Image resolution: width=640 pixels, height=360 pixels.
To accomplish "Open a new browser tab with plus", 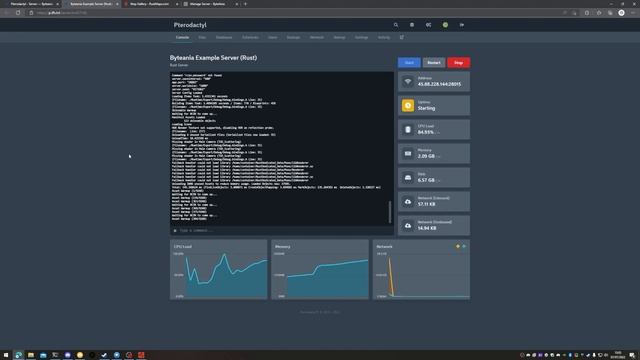I will (245, 4).
